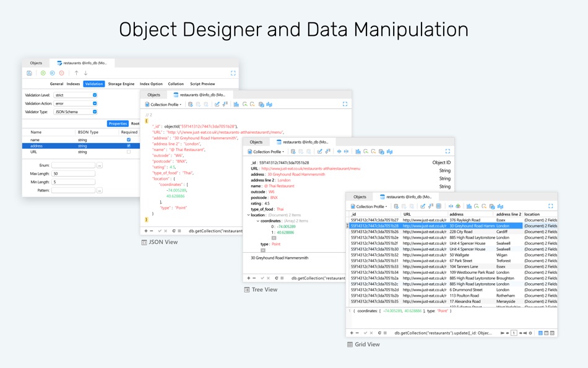Click the pencil edit icon in Grid View toolbar
The image size is (588, 368).
pyautogui.click(x=423, y=206)
